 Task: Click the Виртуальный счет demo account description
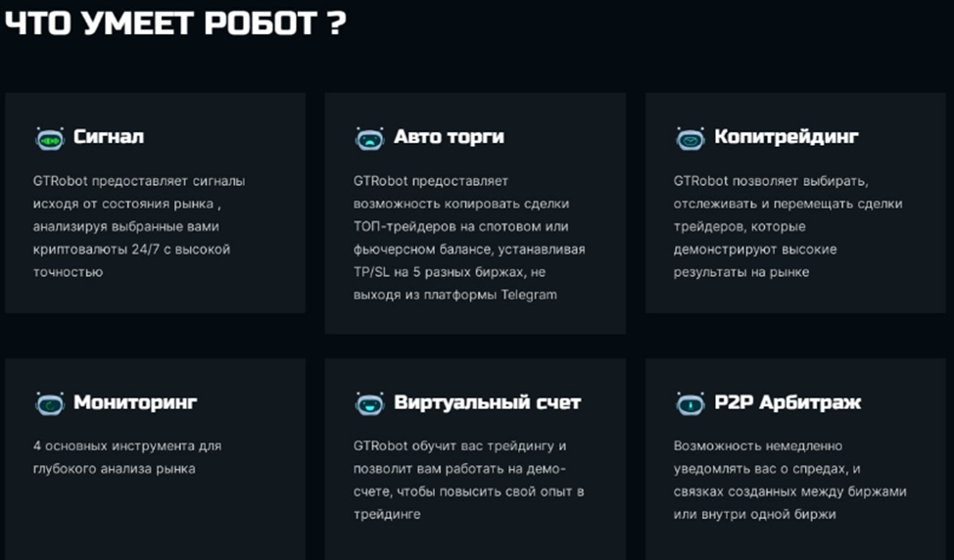[x=469, y=480]
